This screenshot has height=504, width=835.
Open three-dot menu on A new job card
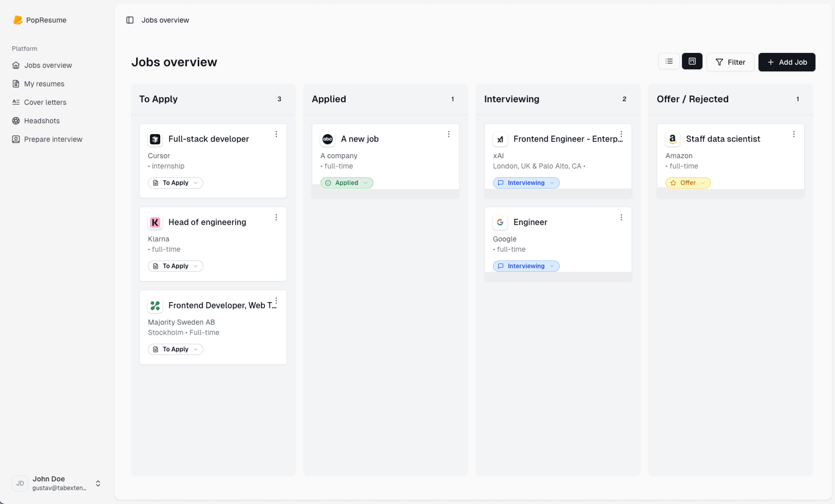click(x=449, y=134)
